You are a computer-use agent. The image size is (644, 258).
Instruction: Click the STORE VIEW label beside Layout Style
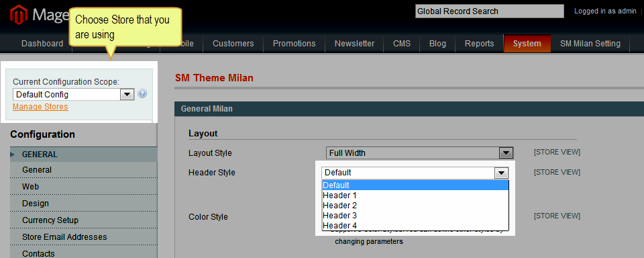[x=557, y=153]
